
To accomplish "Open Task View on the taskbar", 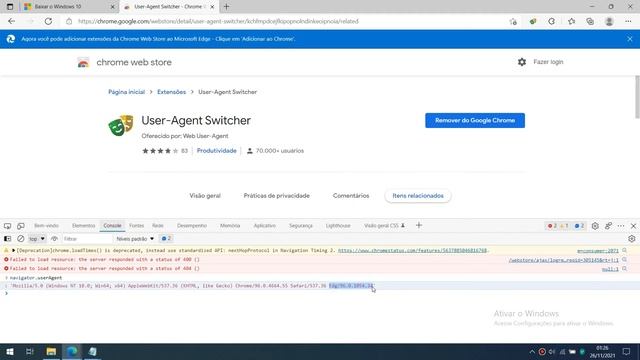I will pos(30,351).
